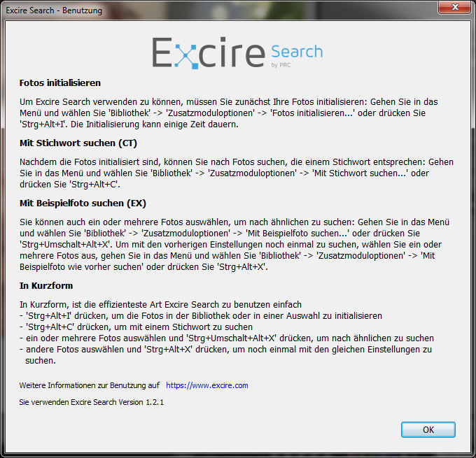The width and height of the screenshot is (476, 458).
Task: Click the 'In Kurzform' heading
Action: point(46,286)
